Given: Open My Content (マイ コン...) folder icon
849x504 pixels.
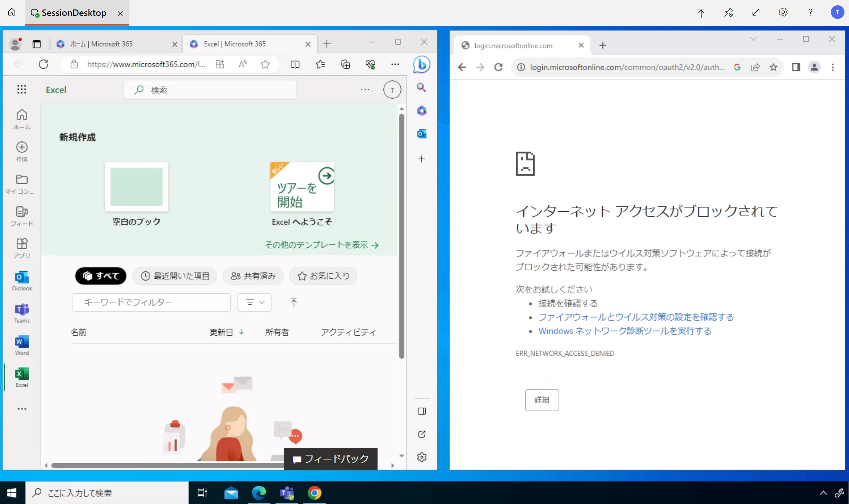Looking at the screenshot, I should tap(19, 184).
